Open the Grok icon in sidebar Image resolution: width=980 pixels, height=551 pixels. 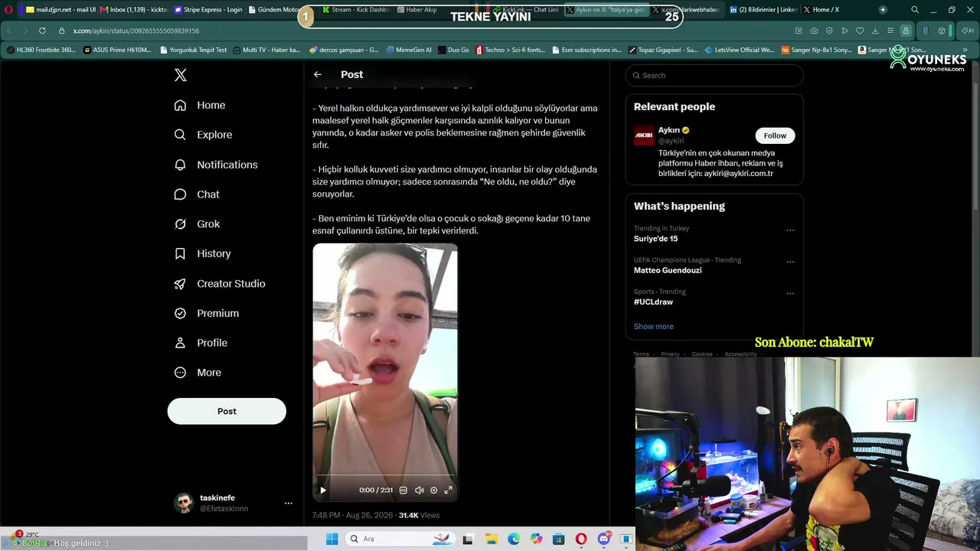click(x=180, y=224)
